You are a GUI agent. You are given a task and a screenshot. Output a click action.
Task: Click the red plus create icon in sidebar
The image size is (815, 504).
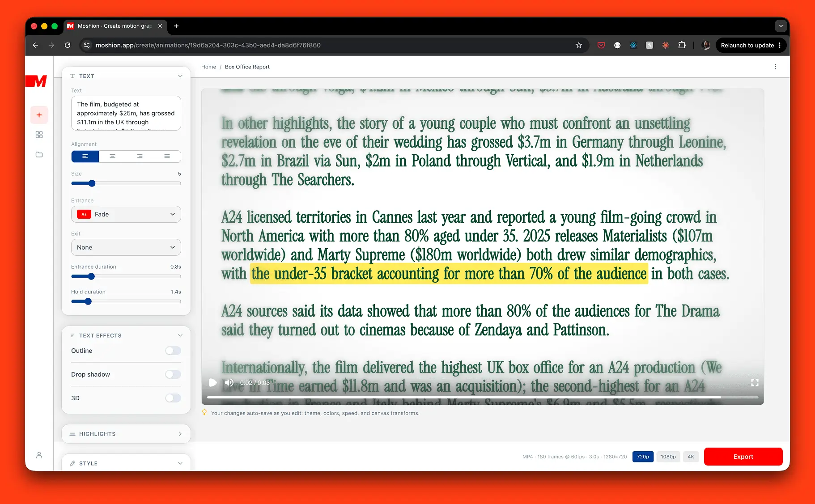[39, 115]
